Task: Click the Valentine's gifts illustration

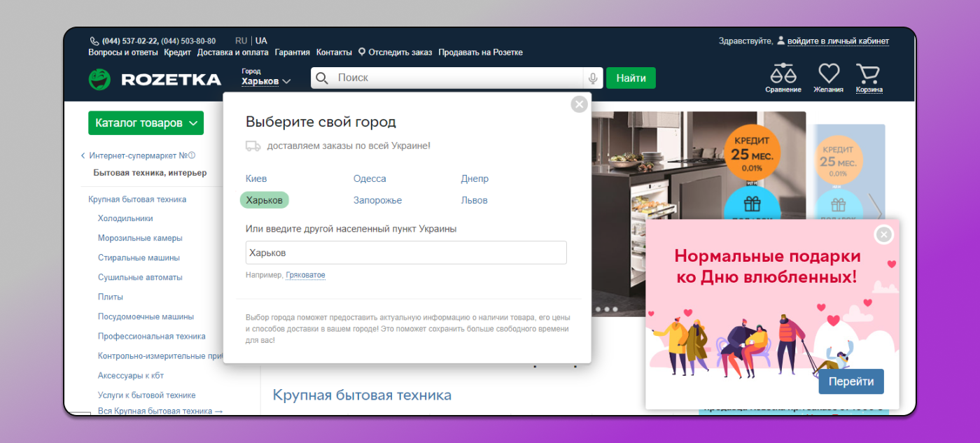Action: point(771,339)
